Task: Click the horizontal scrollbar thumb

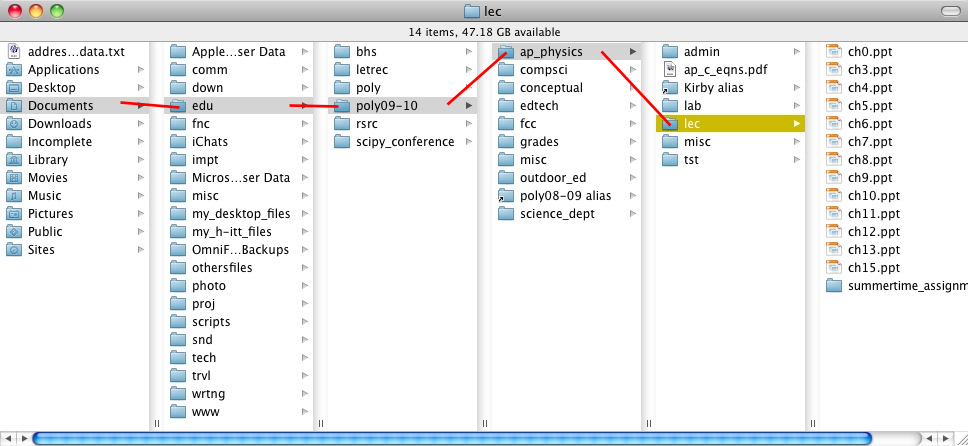Action: 451,439
